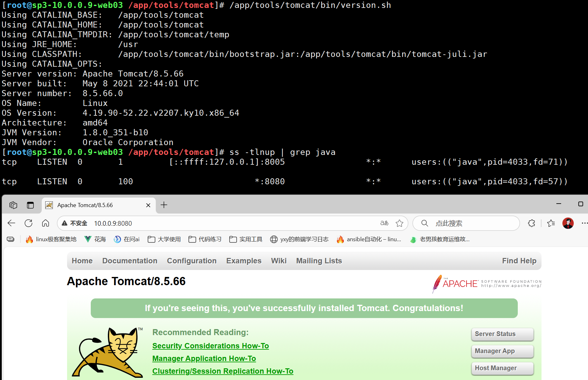This screenshot has width=588, height=380.
Task: Click the Server Status button
Action: (502, 334)
